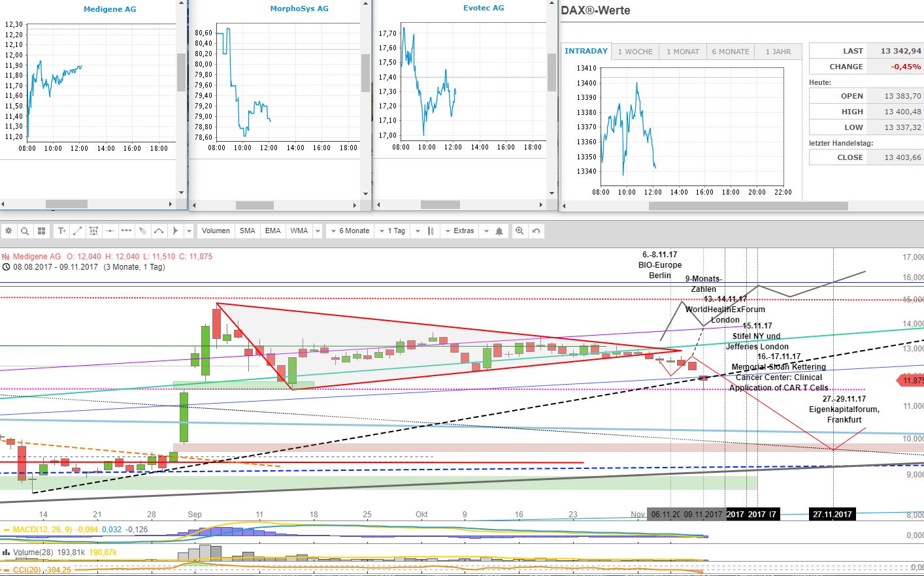The image size is (924, 576).
Task: Click the WMA indicator button
Action: click(x=299, y=231)
